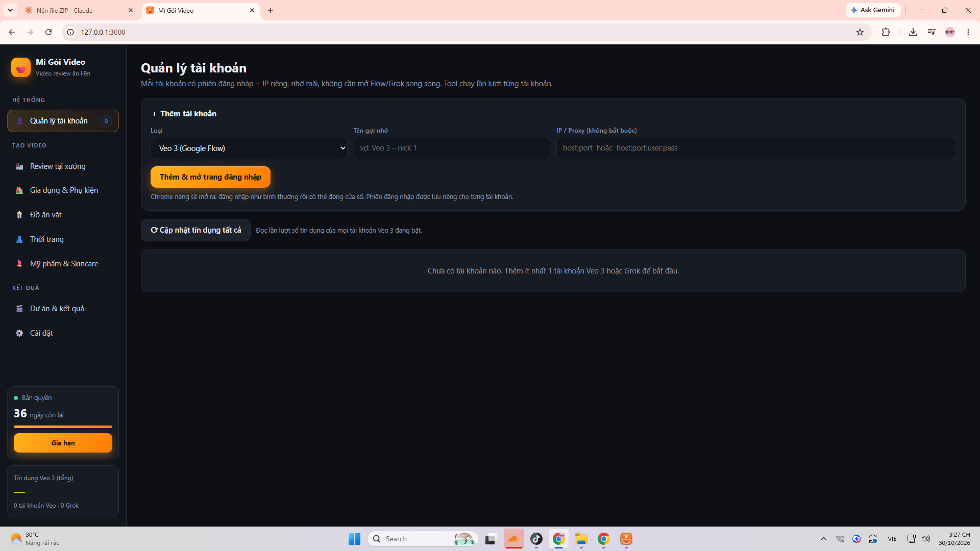Open Mỹ phẩm & Skincare section
The height and width of the screenshot is (551, 980).
click(x=63, y=264)
